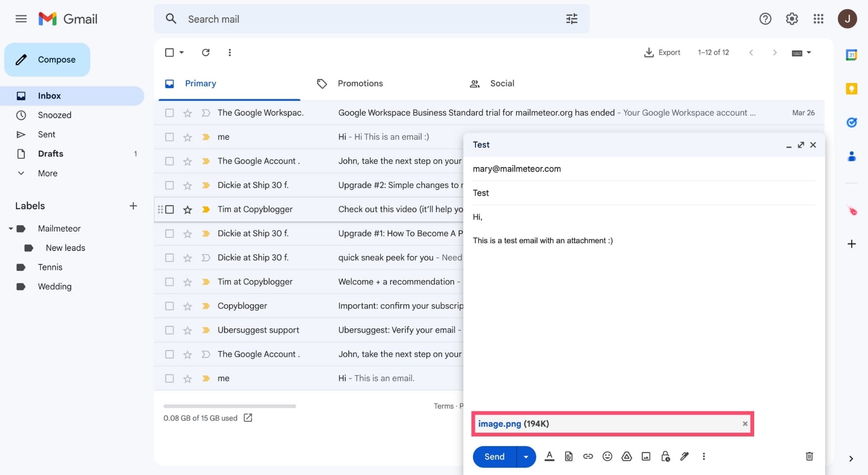Open the Send options dropdown arrow
The image size is (868, 475).
[526, 456]
